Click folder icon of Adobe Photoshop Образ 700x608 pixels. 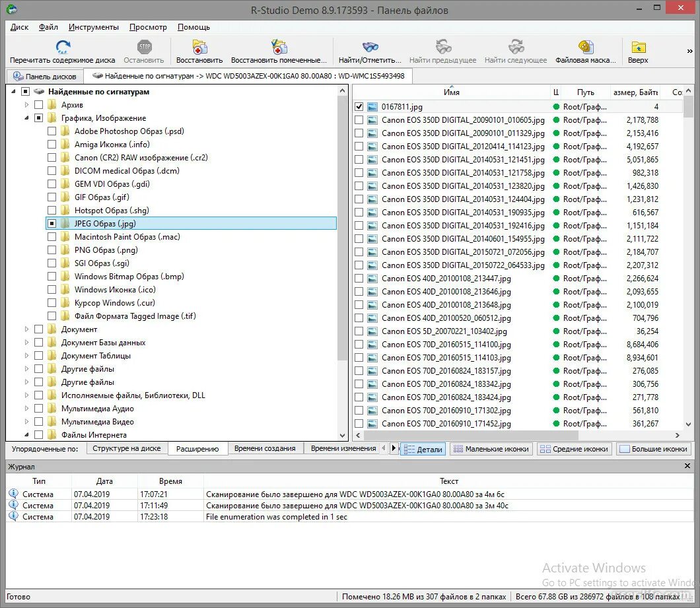(65, 131)
